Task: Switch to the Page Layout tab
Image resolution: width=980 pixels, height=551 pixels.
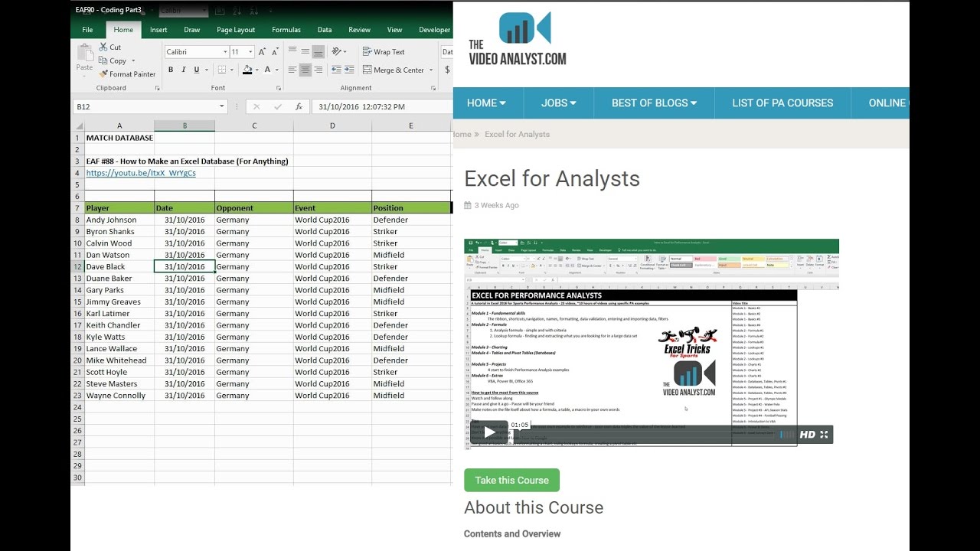Action: pyautogui.click(x=236, y=30)
